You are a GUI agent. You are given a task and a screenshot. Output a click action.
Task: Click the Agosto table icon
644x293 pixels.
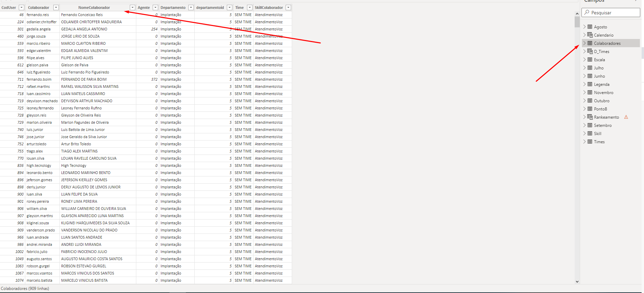(x=590, y=27)
